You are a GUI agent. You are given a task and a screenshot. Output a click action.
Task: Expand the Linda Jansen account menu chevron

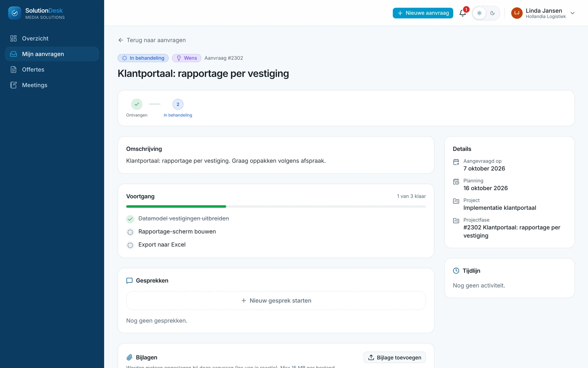coord(572,13)
